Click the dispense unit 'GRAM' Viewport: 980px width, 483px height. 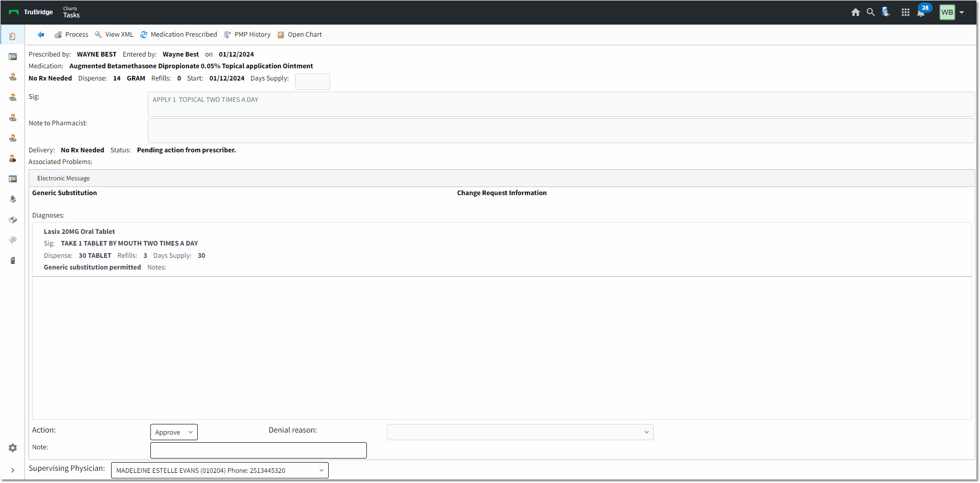click(136, 78)
